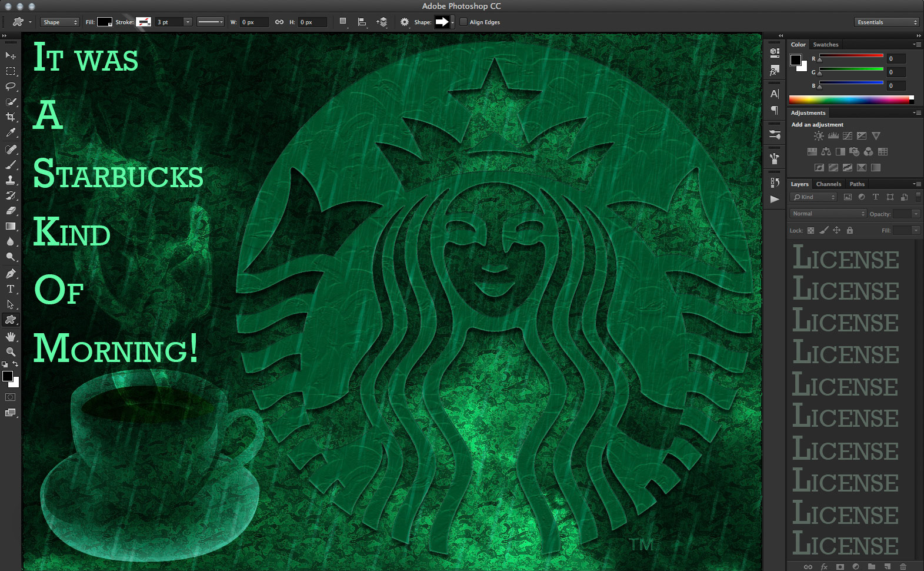
Task: Select the Blur tool
Action: (11, 241)
